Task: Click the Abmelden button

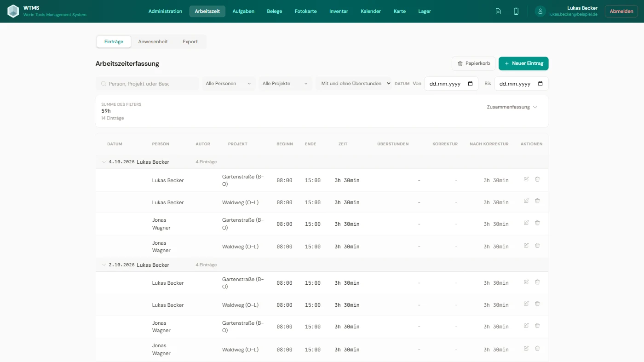Action: click(621, 11)
